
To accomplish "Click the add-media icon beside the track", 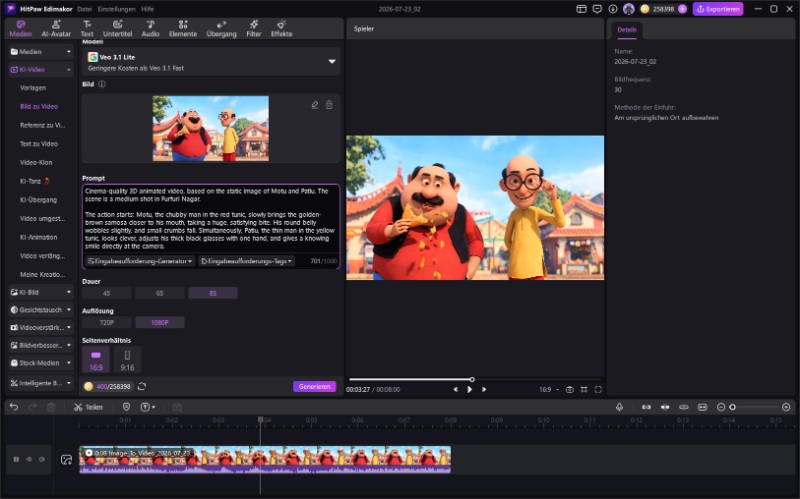I will (x=66, y=460).
